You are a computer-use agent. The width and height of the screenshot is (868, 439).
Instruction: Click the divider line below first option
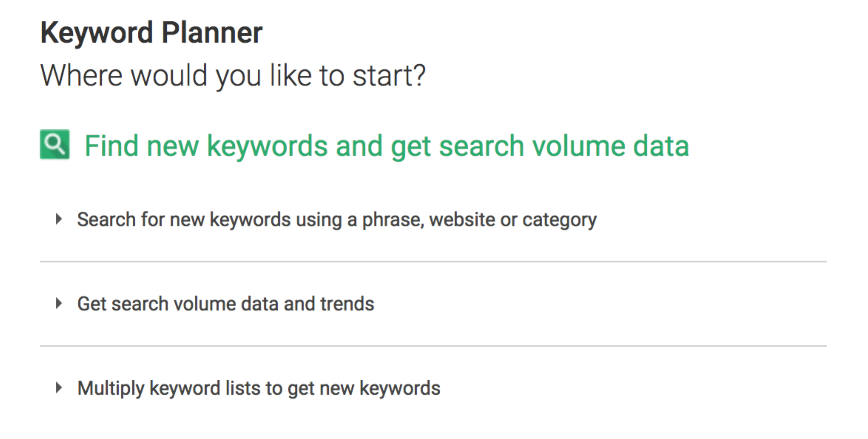coord(433,262)
